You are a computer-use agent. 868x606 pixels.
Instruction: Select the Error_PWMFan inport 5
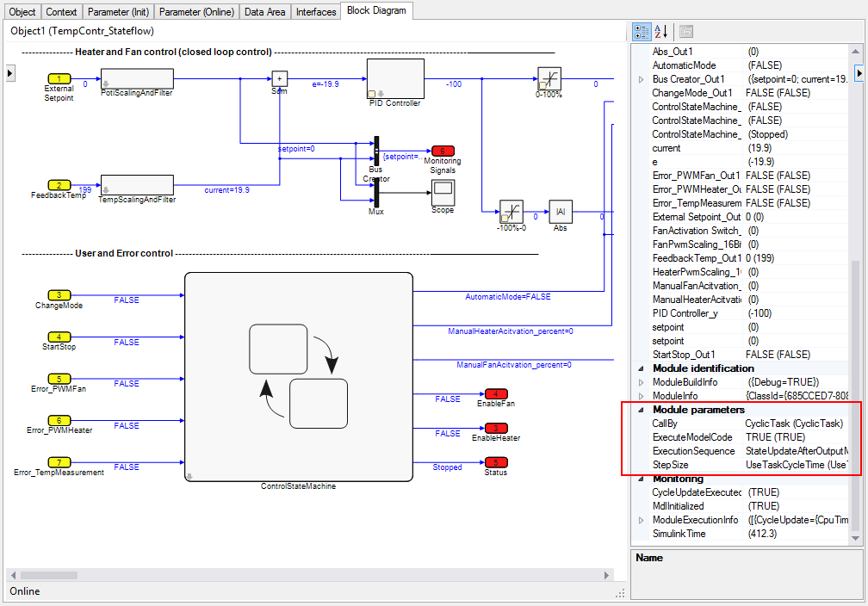pos(59,379)
